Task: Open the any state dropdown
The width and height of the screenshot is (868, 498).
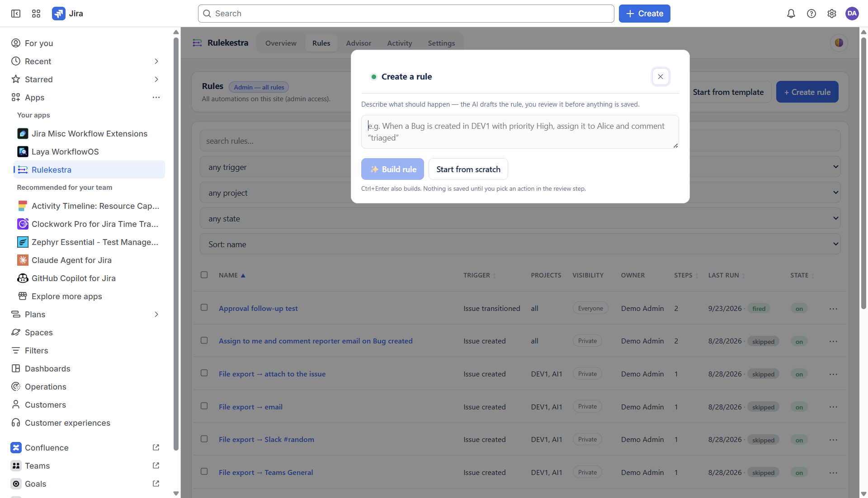Action: pos(520,218)
